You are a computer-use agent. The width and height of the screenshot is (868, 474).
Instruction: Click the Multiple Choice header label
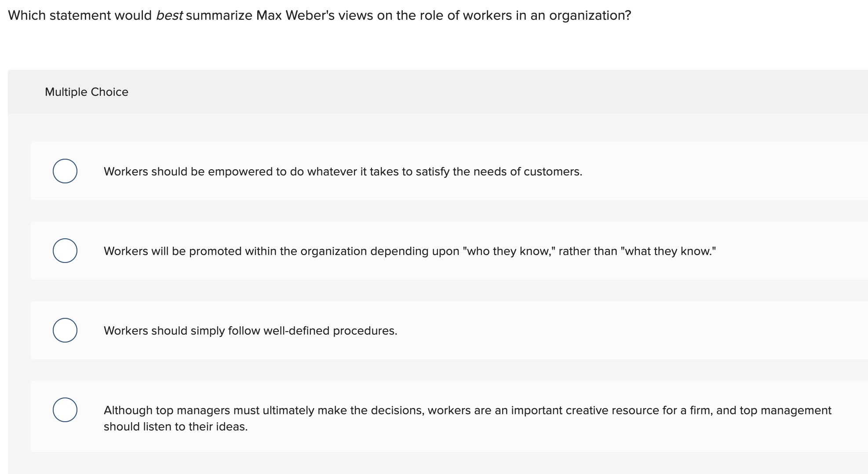[x=86, y=92]
